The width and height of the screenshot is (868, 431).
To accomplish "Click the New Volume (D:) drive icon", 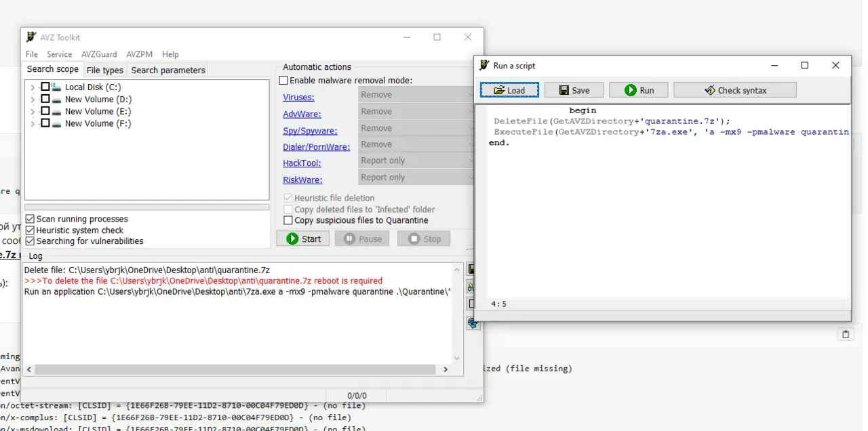I will (57, 99).
